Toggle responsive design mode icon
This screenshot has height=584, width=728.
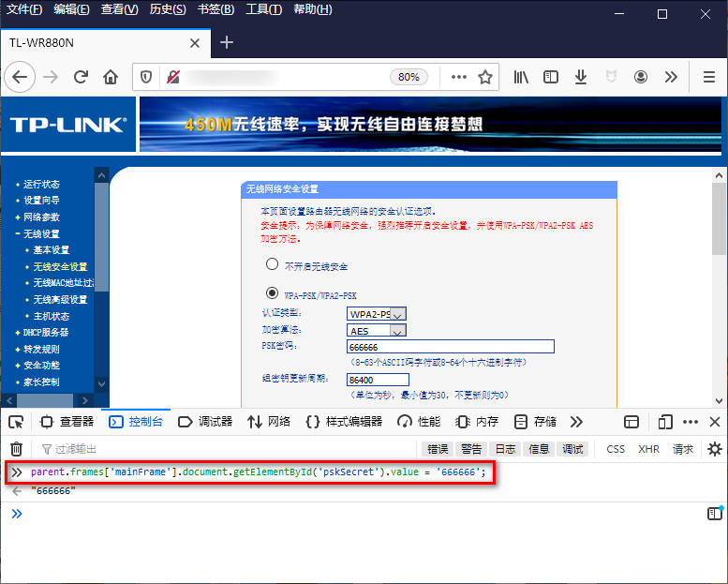(x=665, y=422)
